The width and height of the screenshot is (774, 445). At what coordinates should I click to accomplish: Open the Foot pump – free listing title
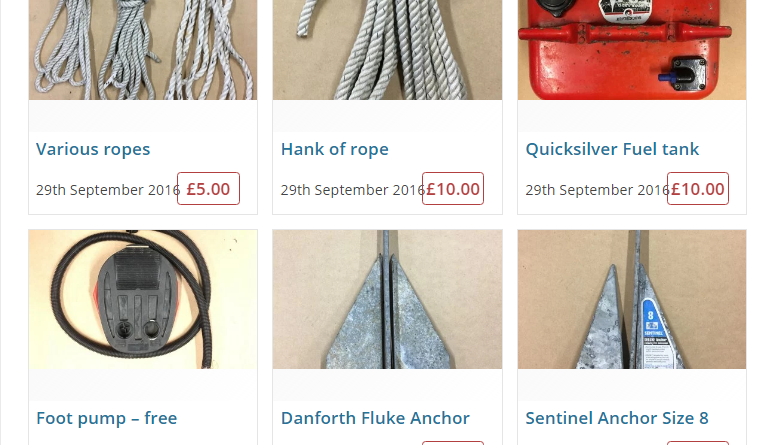107,418
